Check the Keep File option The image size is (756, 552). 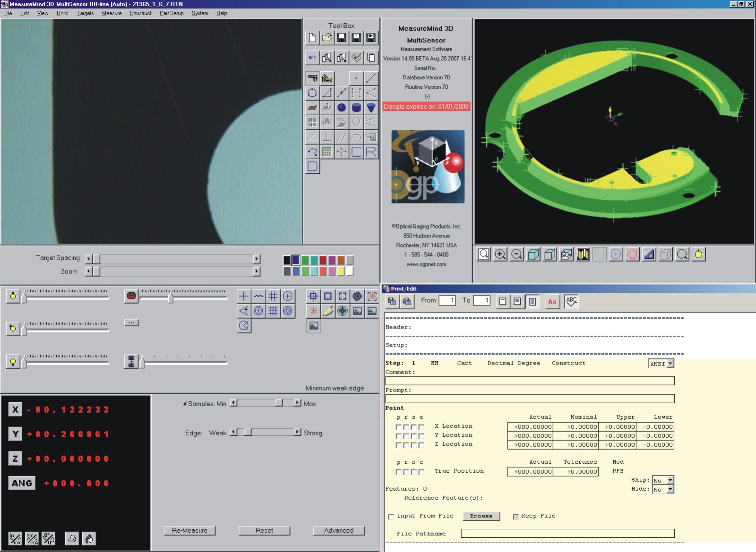click(x=515, y=517)
